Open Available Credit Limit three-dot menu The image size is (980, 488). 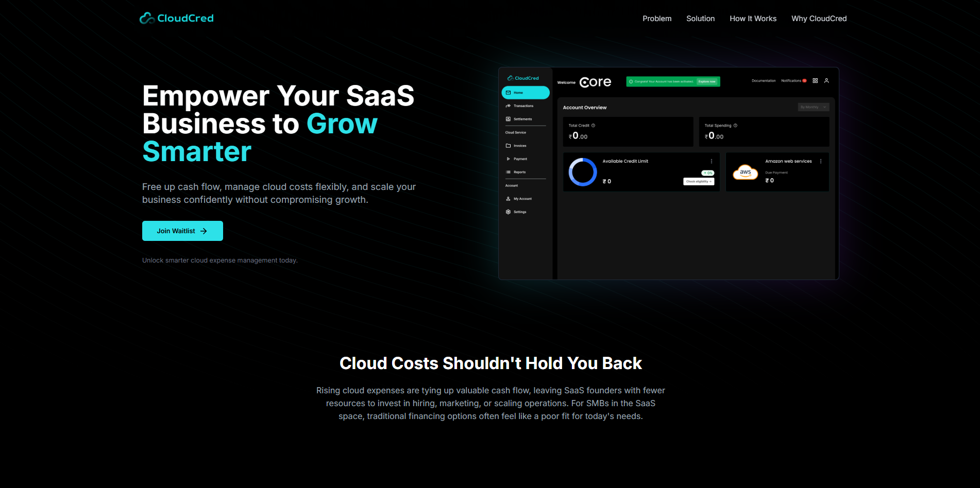click(712, 161)
